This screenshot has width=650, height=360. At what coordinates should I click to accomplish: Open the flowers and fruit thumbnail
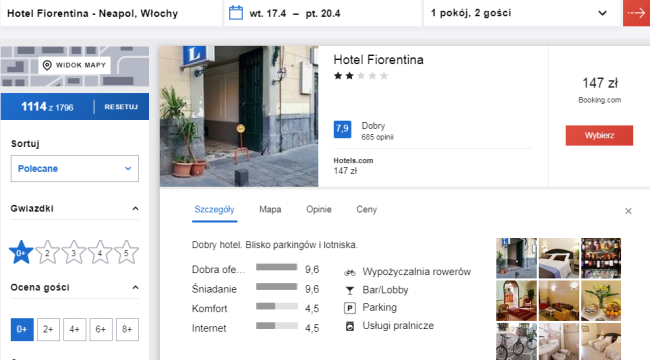coord(601,301)
